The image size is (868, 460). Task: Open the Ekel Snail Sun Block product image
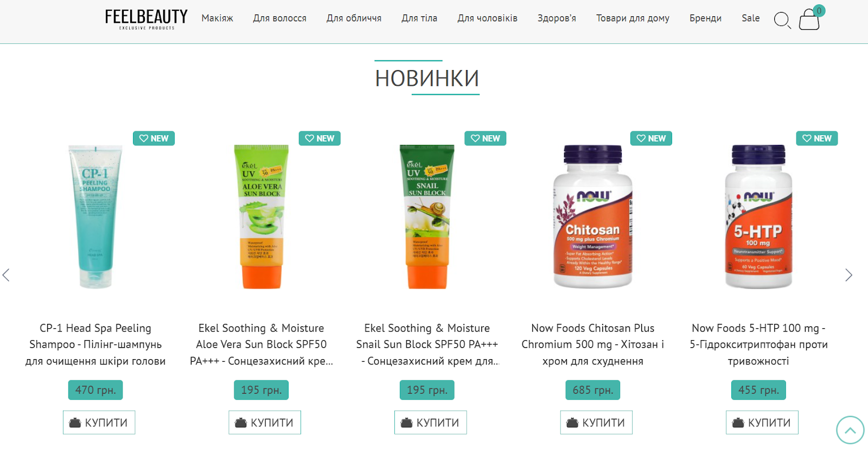(x=427, y=216)
